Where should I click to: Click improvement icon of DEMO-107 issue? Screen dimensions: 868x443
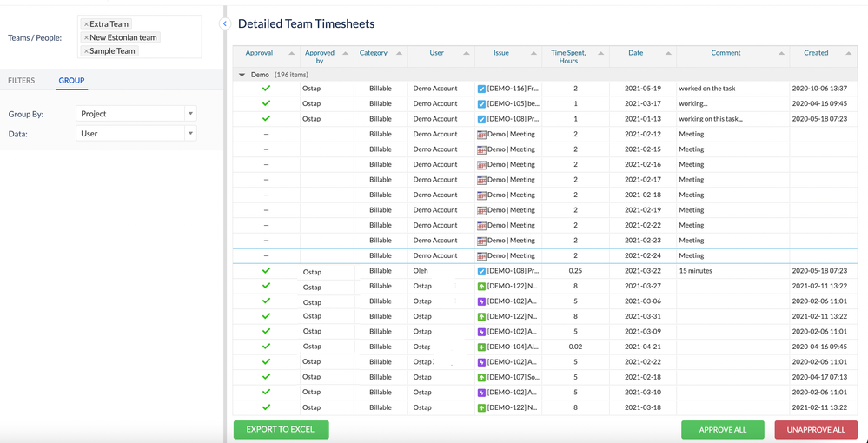[x=481, y=378]
